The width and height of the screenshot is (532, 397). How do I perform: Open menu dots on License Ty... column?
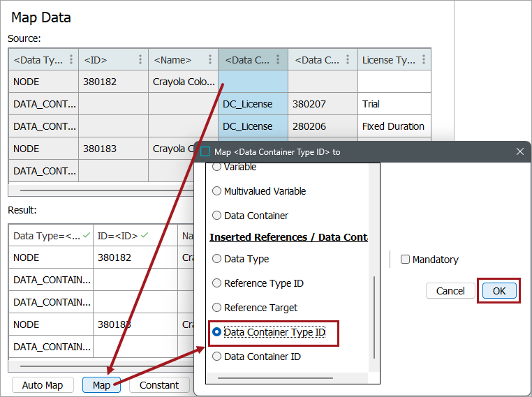424,60
